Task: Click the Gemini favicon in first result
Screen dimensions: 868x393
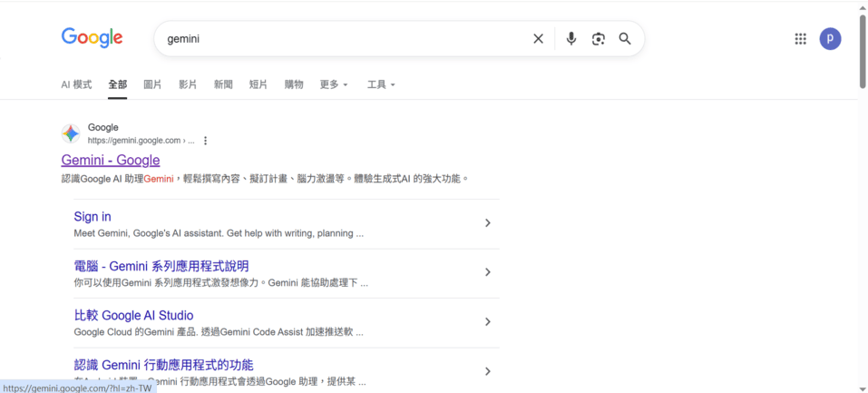Action: [x=71, y=133]
